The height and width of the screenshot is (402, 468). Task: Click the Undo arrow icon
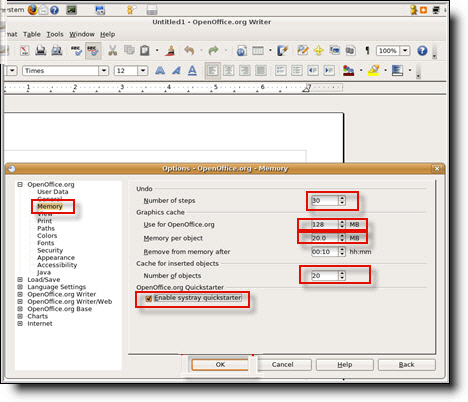(190, 51)
